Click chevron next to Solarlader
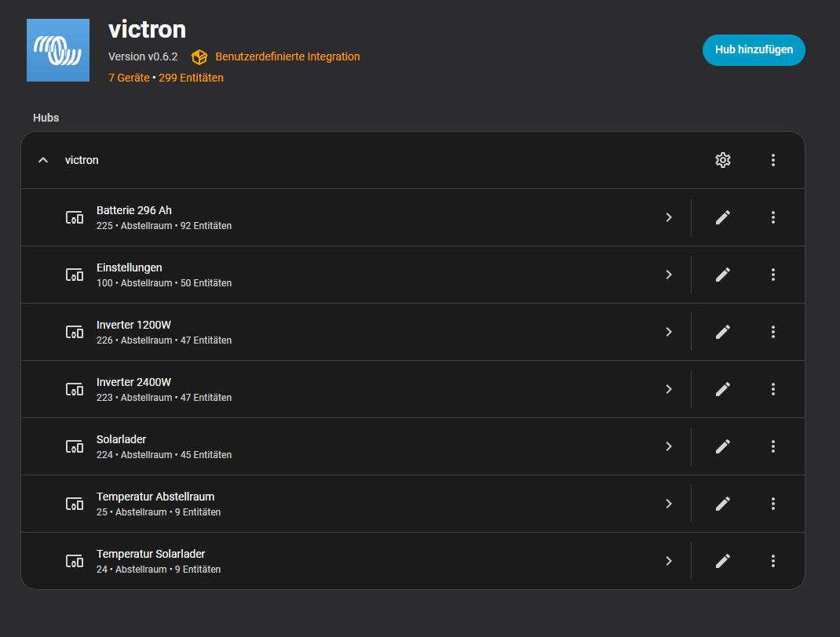840x637 pixels. pos(668,446)
